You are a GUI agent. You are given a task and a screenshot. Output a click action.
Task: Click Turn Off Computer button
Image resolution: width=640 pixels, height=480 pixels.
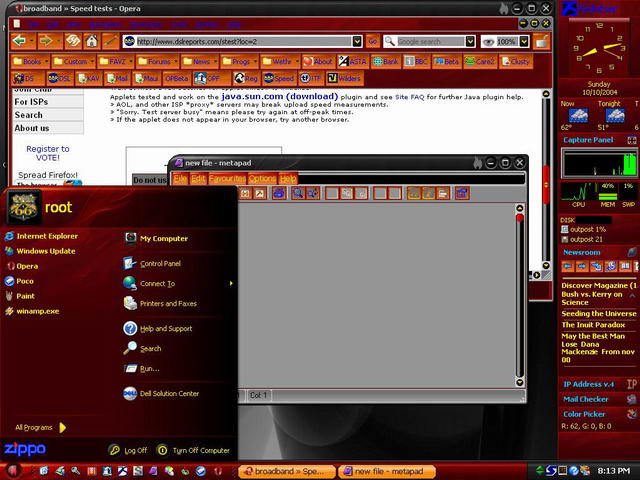(x=193, y=450)
